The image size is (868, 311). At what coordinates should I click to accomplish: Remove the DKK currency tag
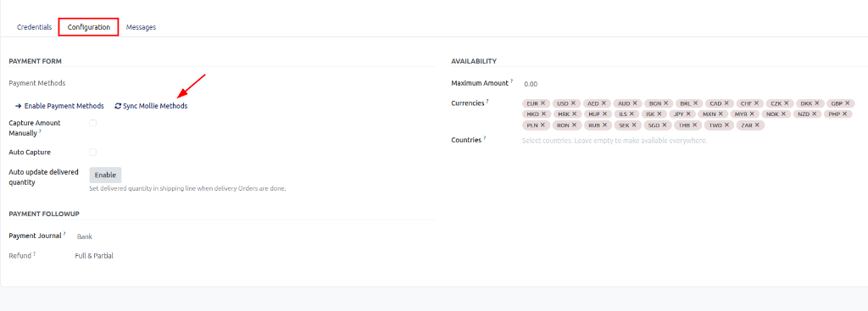tap(816, 103)
